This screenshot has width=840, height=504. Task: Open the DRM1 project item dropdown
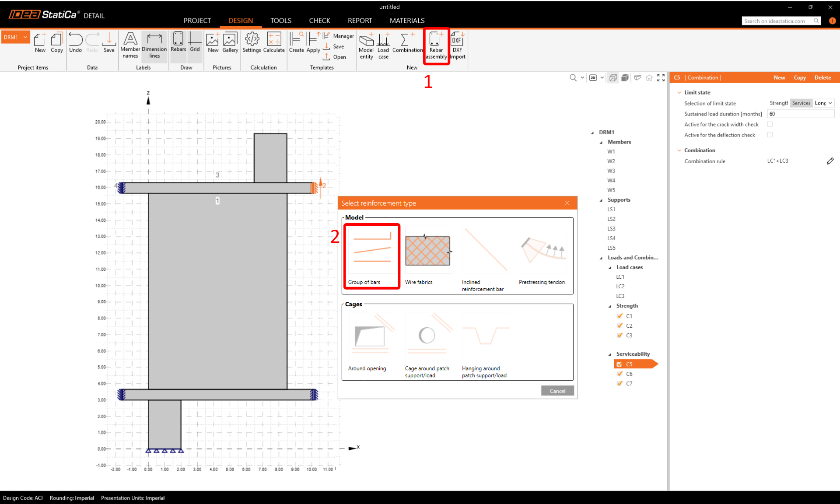click(25, 37)
